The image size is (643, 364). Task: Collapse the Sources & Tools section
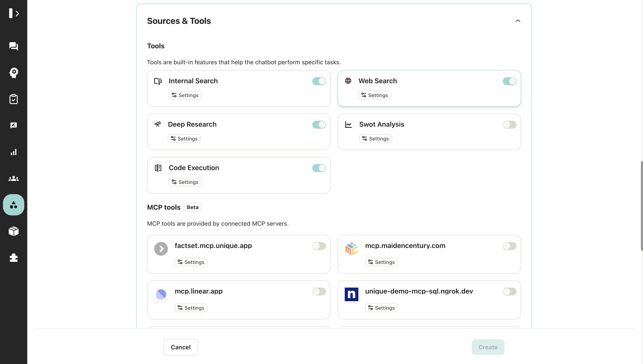click(518, 21)
